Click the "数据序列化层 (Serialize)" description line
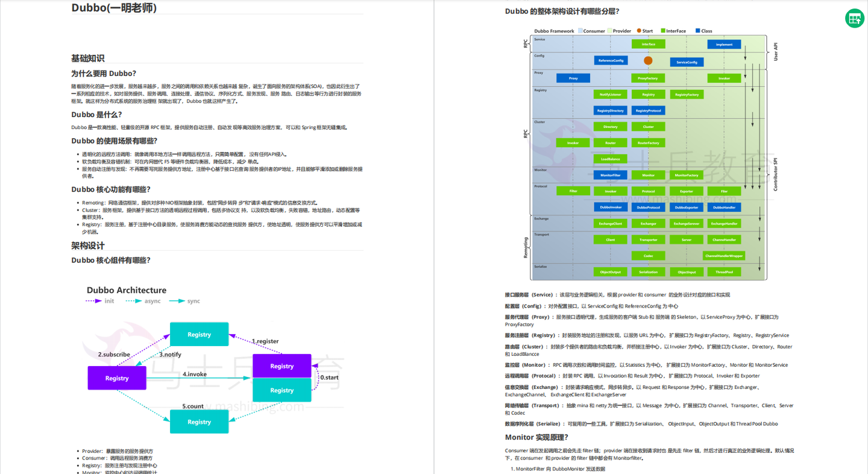868x474 pixels. pos(641,423)
